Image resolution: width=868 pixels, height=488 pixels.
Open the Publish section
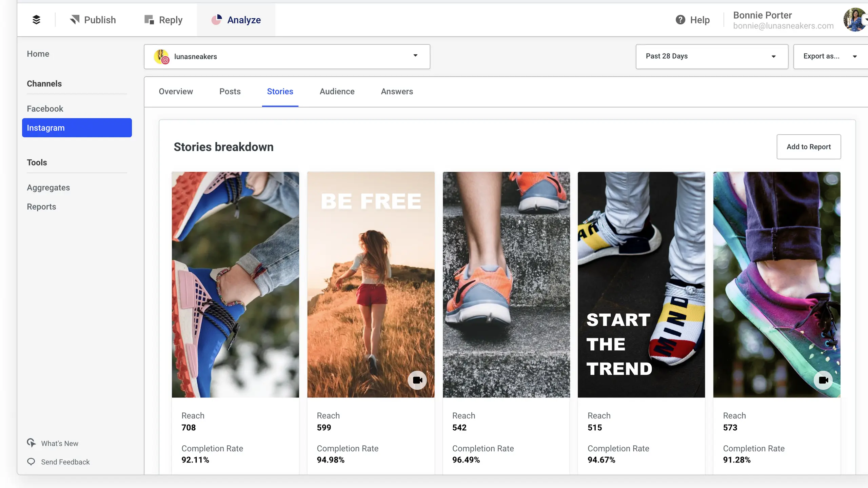(93, 20)
